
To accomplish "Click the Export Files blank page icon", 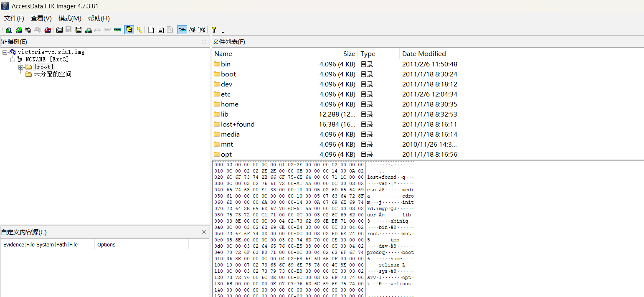I will tap(151, 30).
